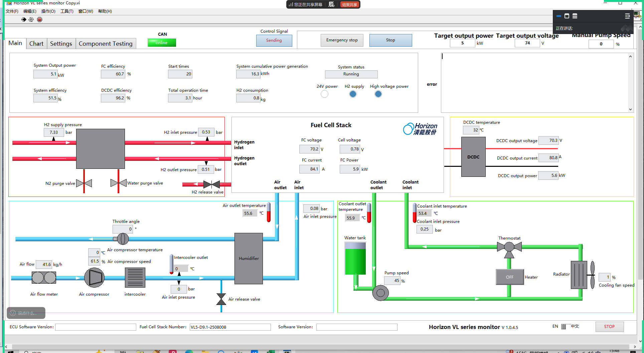
Task: Click the 24V power indicator
Action: pos(324,94)
